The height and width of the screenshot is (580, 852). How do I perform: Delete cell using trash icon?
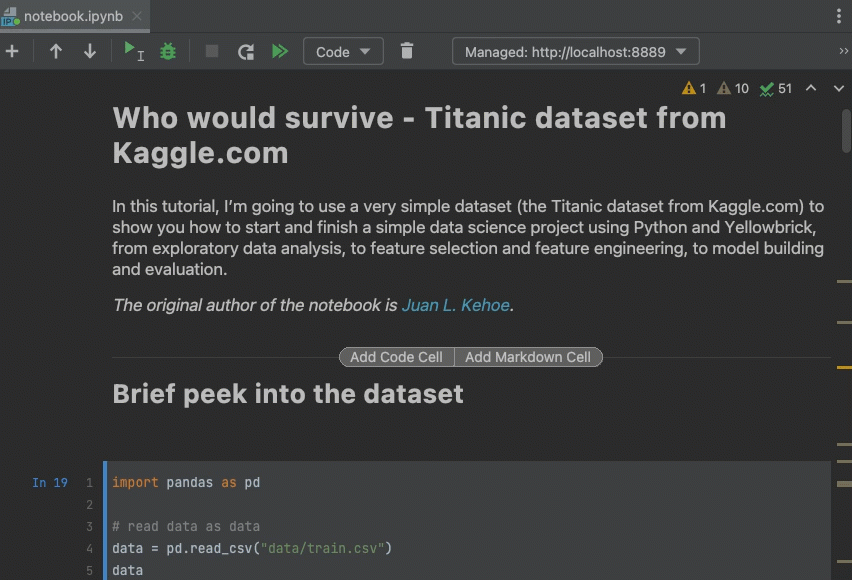(x=406, y=51)
